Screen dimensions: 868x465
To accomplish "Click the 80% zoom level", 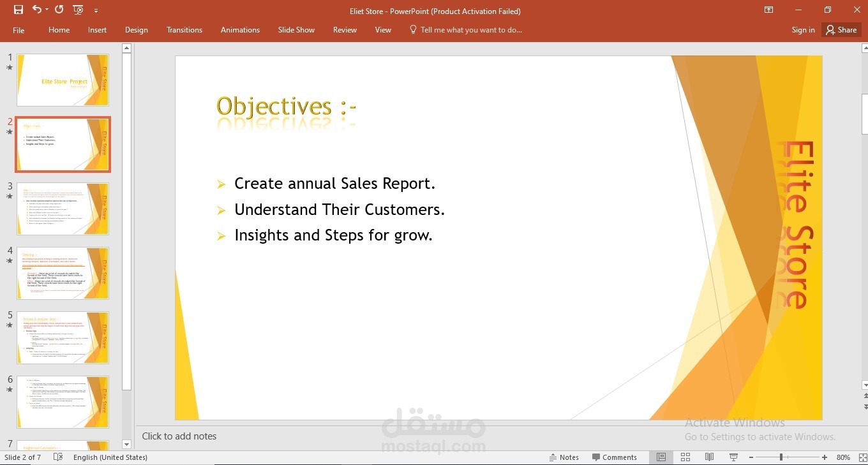I will [842, 457].
